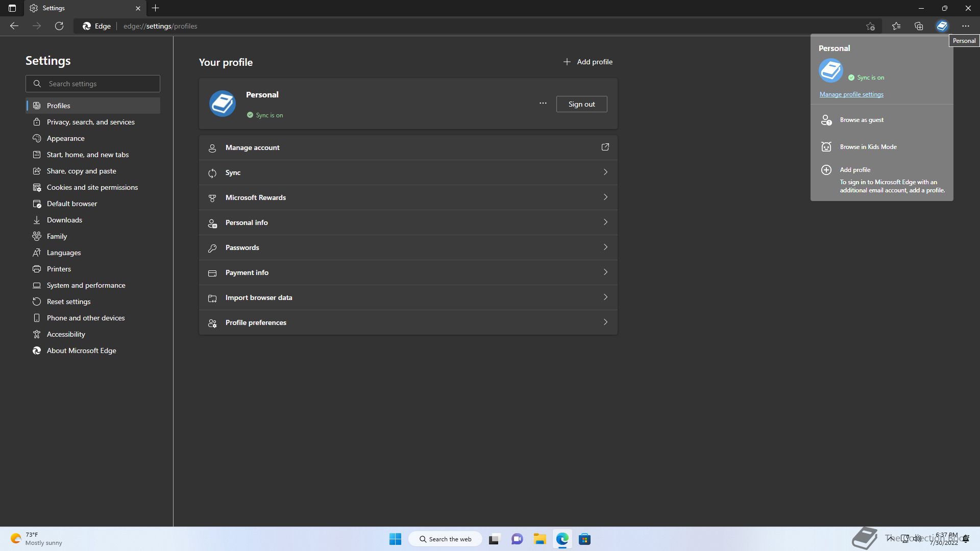Open File Explorer from taskbar
Image resolution: width=980 pixels, height=551 pixels.
click(540, 539)
